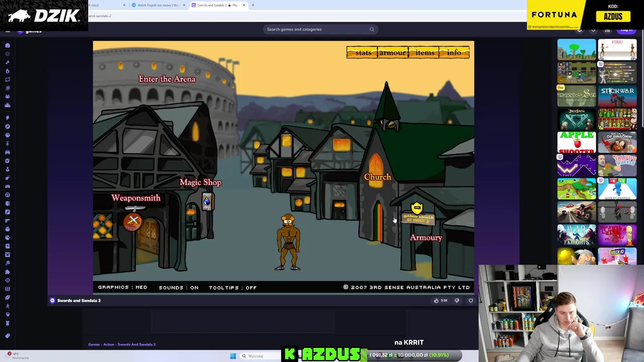Open a new browser tab
Viewport: 644px width, 362px height.
point(253,5)
